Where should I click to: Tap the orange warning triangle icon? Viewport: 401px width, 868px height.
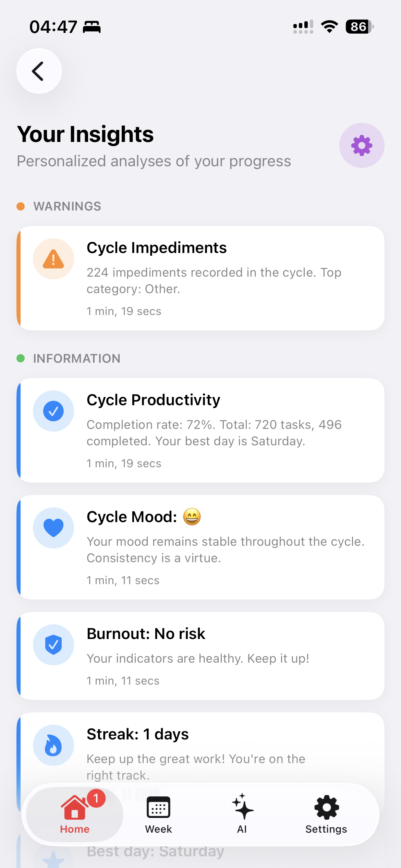[53, 259]
